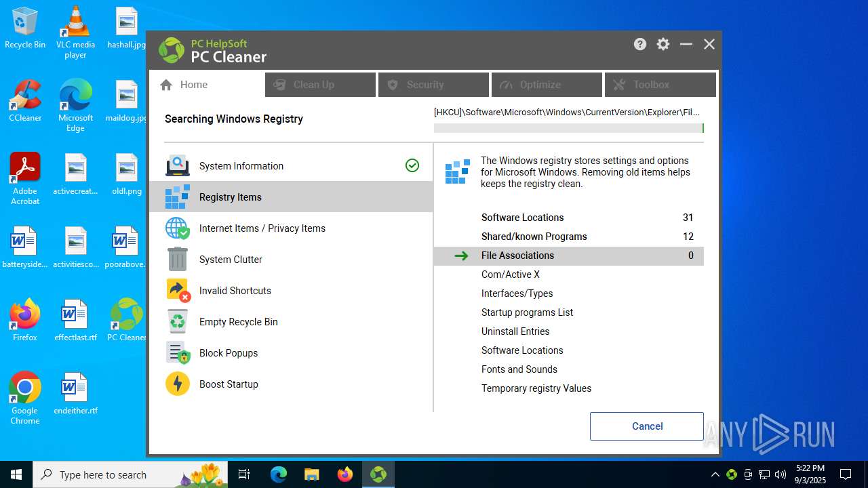Click the taskbar search box

(x=130, y=474)
